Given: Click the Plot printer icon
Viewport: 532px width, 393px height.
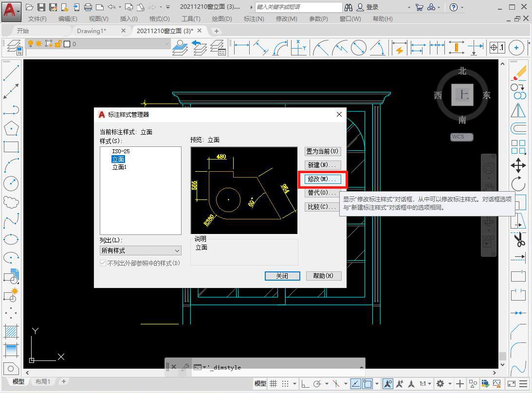Looking at the screenshot, I should click(x=88, y=7).
